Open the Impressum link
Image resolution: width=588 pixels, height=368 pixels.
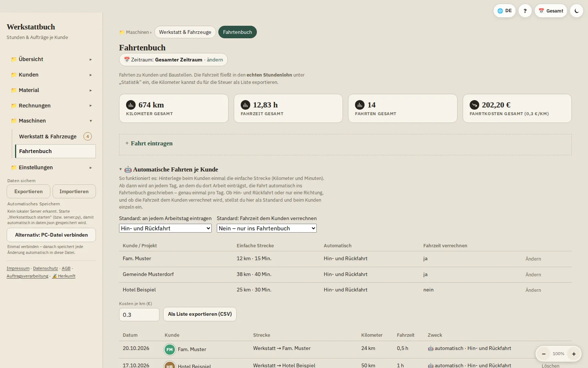pyautogui.click(x=18, y=268)
